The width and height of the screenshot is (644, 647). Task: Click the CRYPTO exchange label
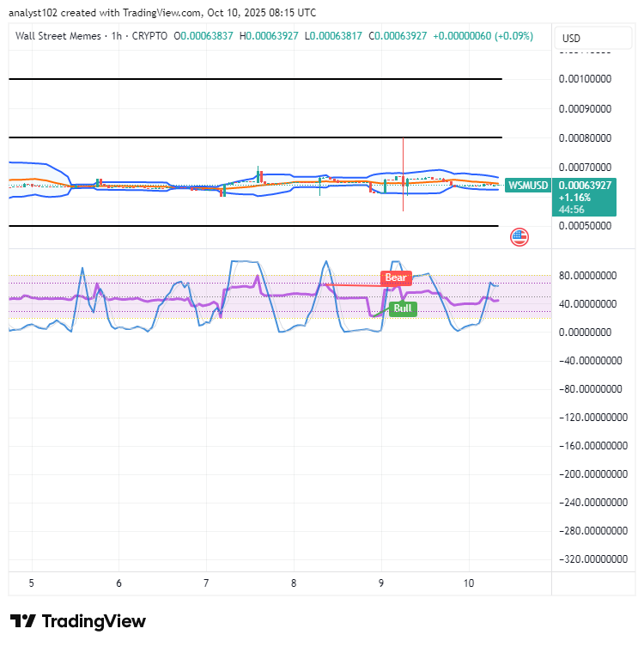149,36
